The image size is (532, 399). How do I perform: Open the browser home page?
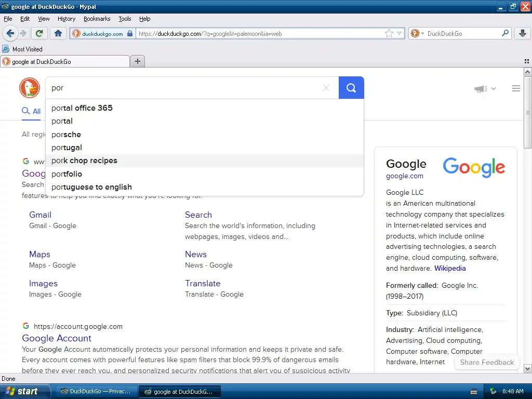58,33
